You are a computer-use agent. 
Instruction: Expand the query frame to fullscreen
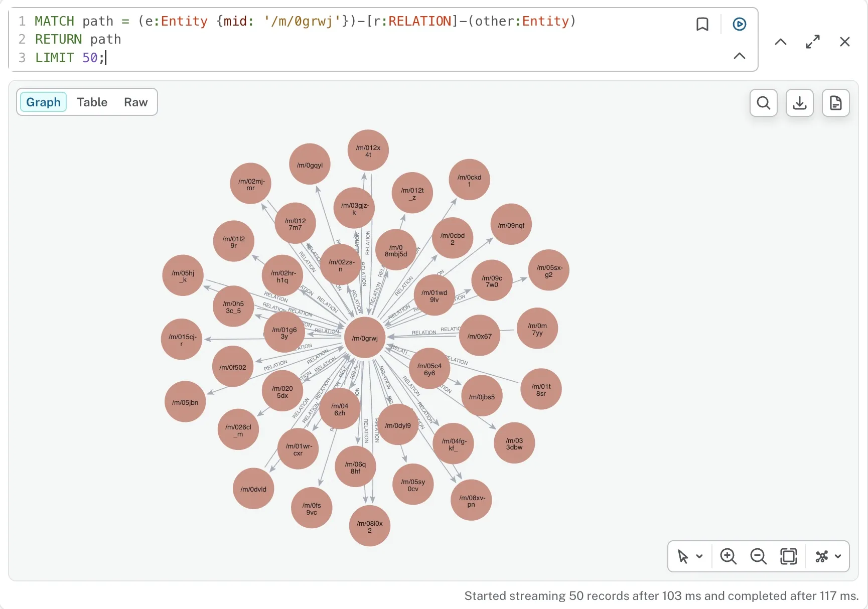coord(813,42)
